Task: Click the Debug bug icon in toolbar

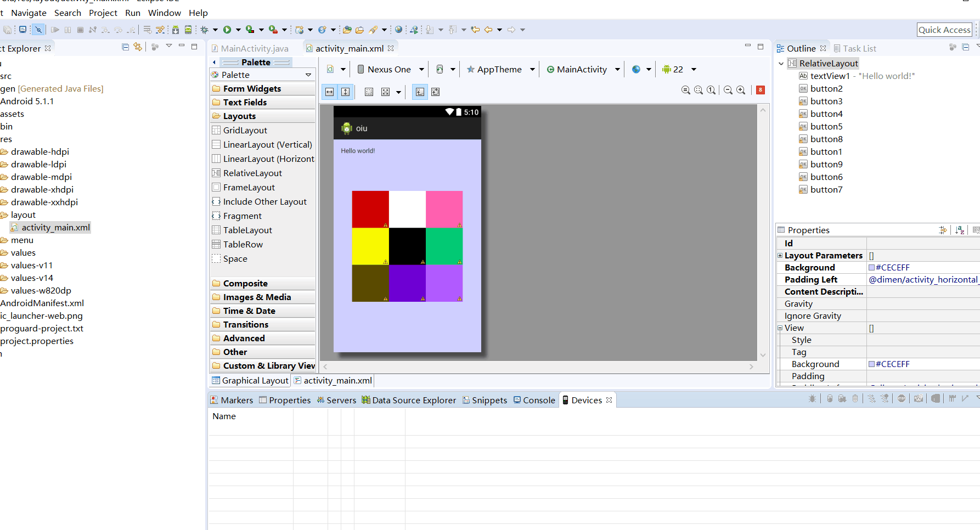Action: [x=205, y=30]
